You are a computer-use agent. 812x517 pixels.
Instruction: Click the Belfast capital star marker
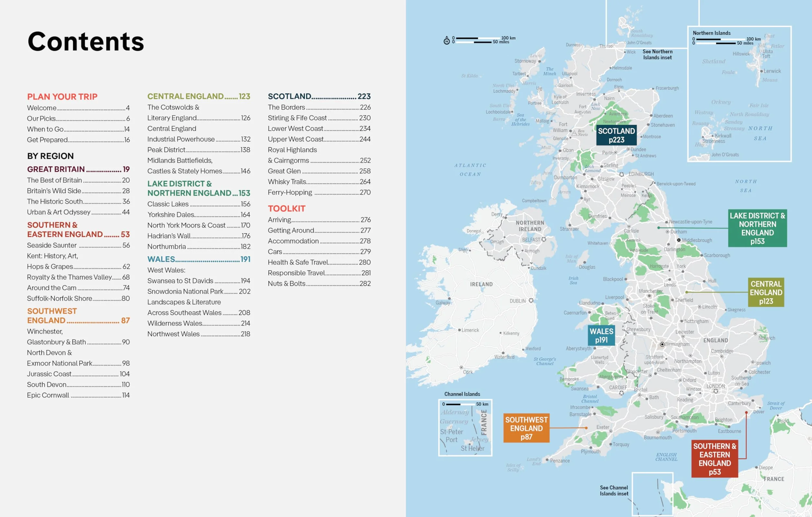(x=543, y=239)
